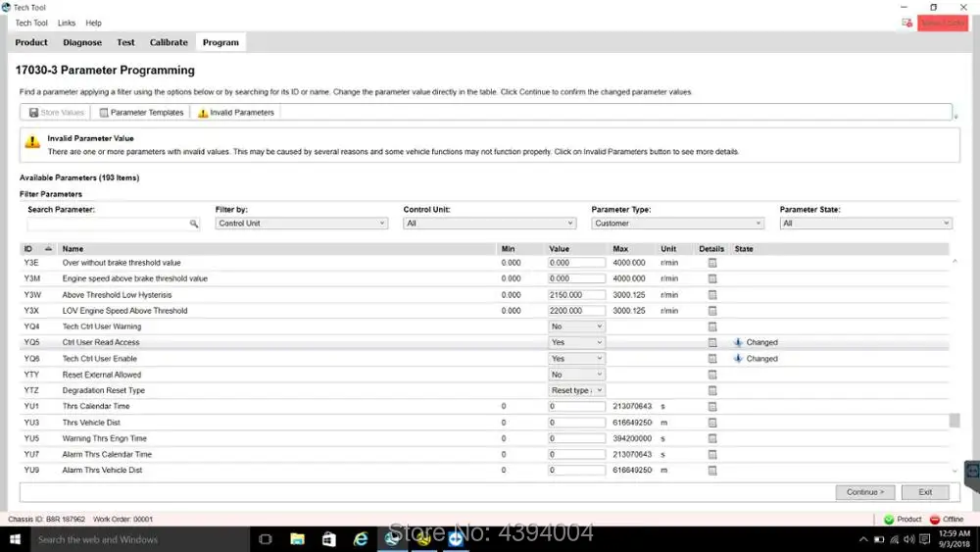The width and height of the screenshot is (980, 552).
Task: Open details icon for Reset External Allowed
Action: point(711,375)
